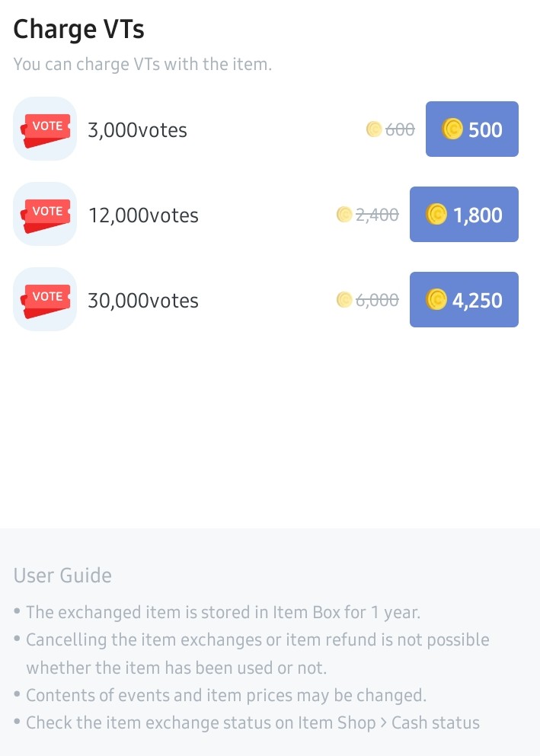This screenshot has width=540, height=756.
Task: Purchase 12,000 votes using the 1,800 button
Action: [464, 215]
